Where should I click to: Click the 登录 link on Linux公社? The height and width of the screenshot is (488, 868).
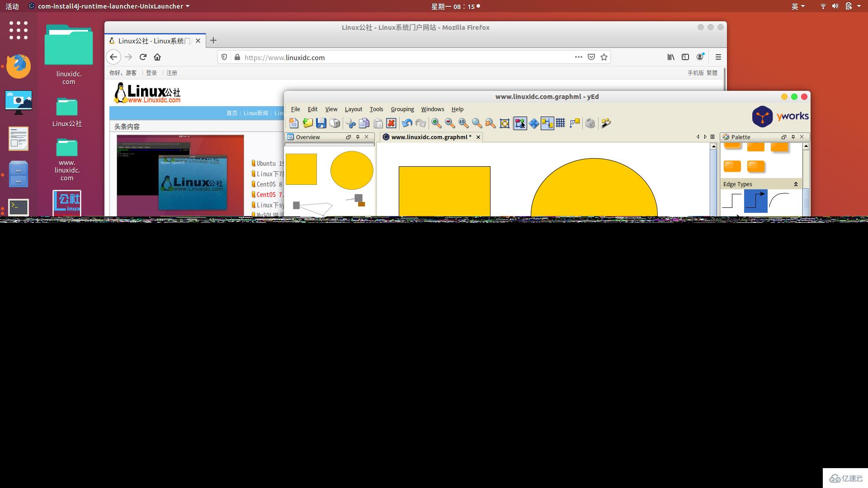[151, 72]
